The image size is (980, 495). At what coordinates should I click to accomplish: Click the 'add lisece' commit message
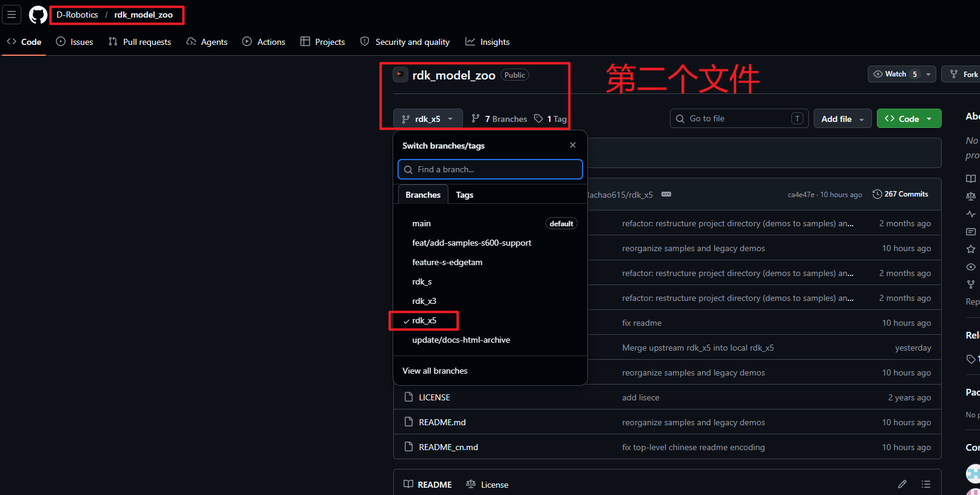pos(641,397)
